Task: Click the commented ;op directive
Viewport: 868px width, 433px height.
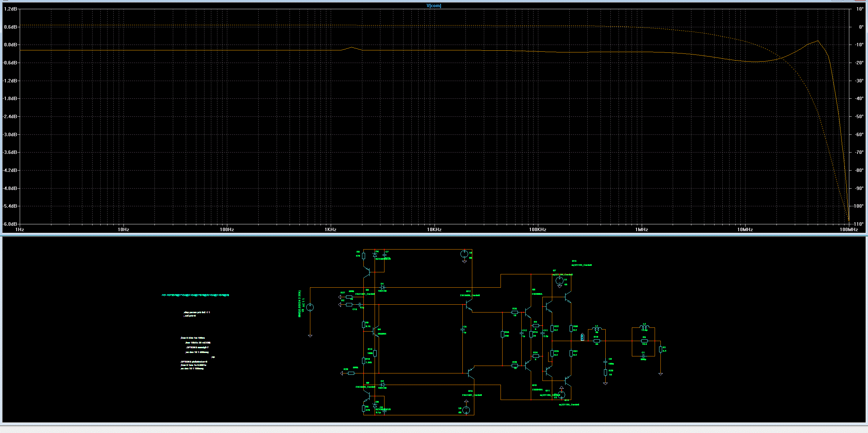Action: tap(213, 357)
